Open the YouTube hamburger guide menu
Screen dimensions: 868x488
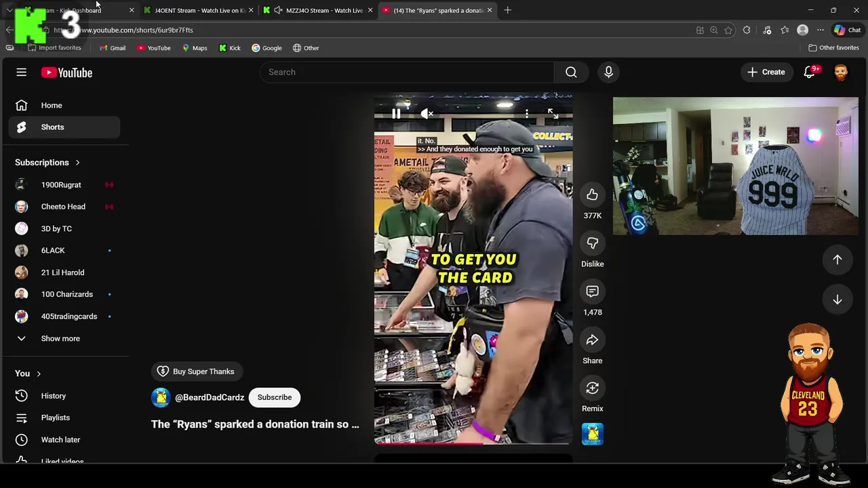(x=21, y=73)
